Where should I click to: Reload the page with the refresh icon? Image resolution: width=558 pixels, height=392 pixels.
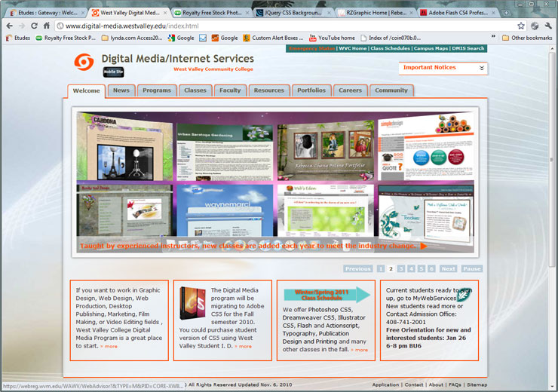pyautogui.click(x=34, y=26)
